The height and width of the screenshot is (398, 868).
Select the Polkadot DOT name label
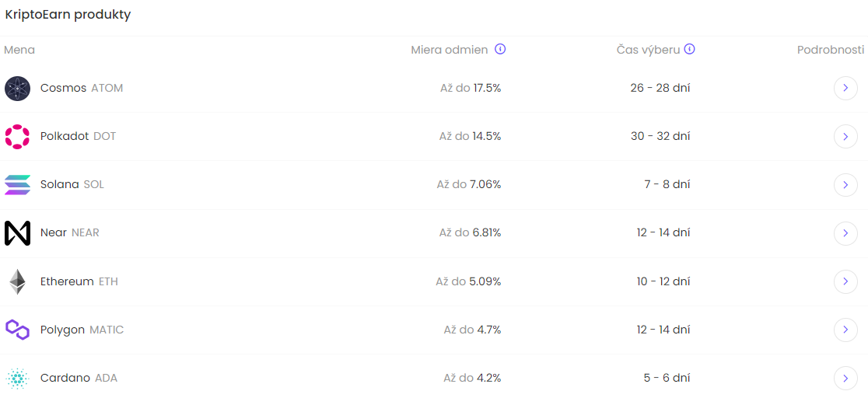coord(78,136)
